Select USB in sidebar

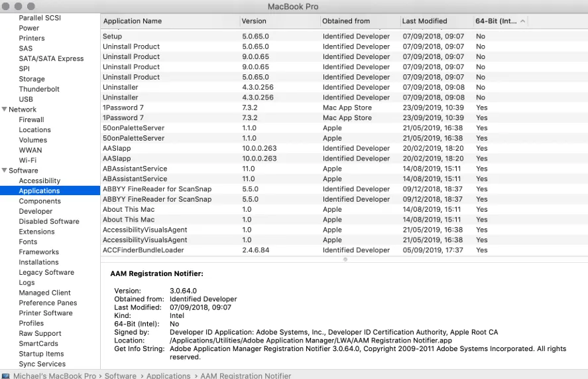25,99
